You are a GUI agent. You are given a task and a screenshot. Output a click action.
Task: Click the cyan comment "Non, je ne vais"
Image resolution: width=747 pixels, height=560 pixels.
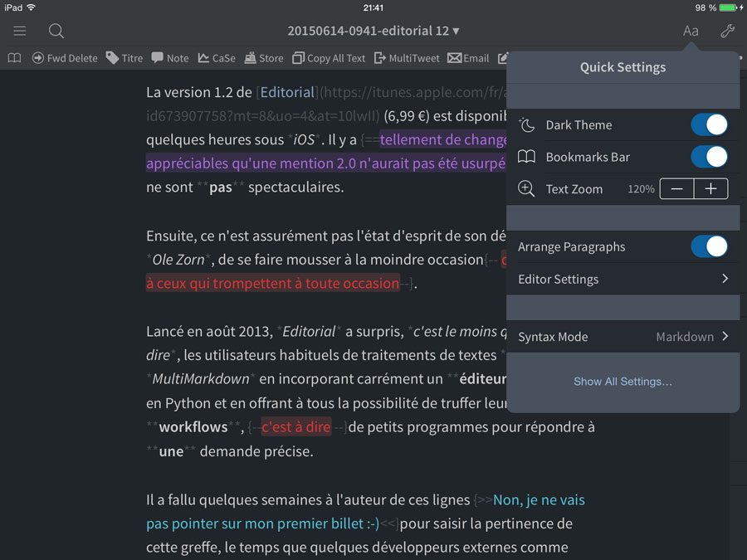539,500
